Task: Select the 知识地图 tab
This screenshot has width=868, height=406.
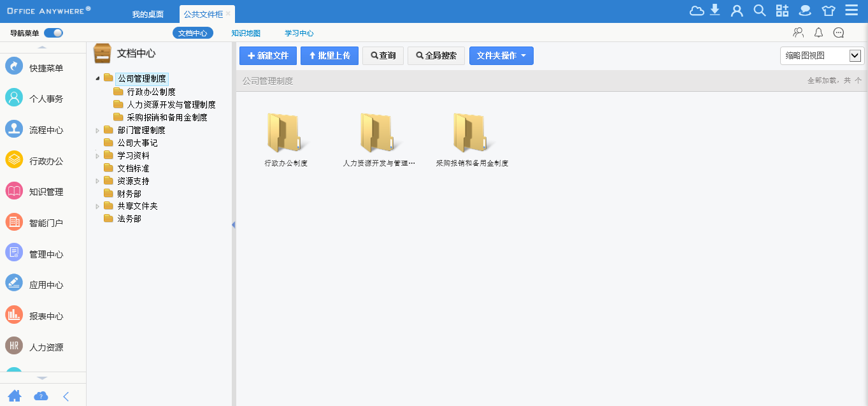Action: [246, 33]
